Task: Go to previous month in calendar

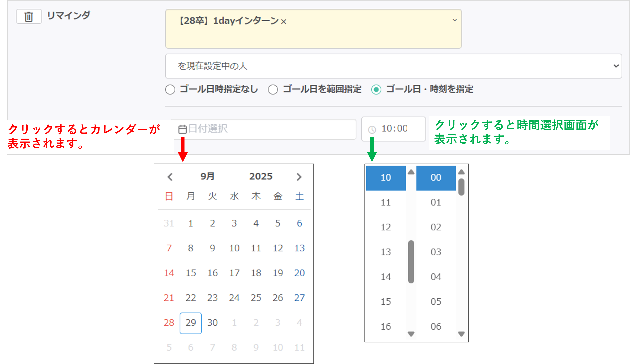Action: [x=170, y=177]
